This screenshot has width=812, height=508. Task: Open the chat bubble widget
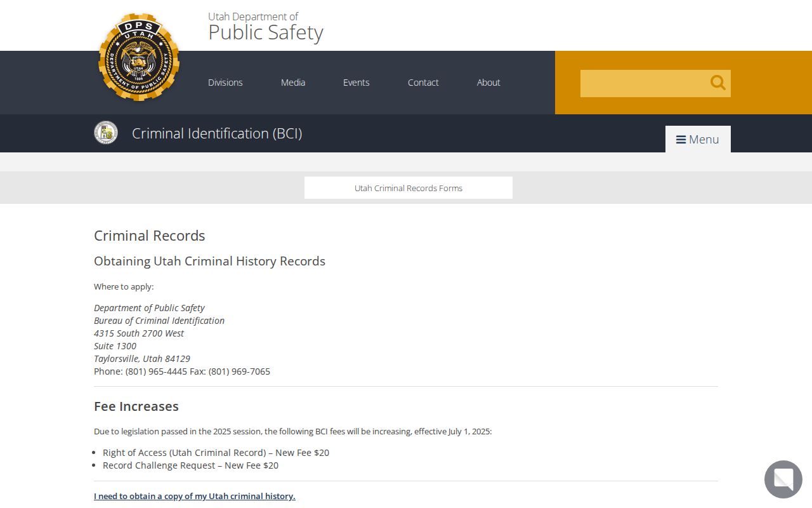(783, 479)
